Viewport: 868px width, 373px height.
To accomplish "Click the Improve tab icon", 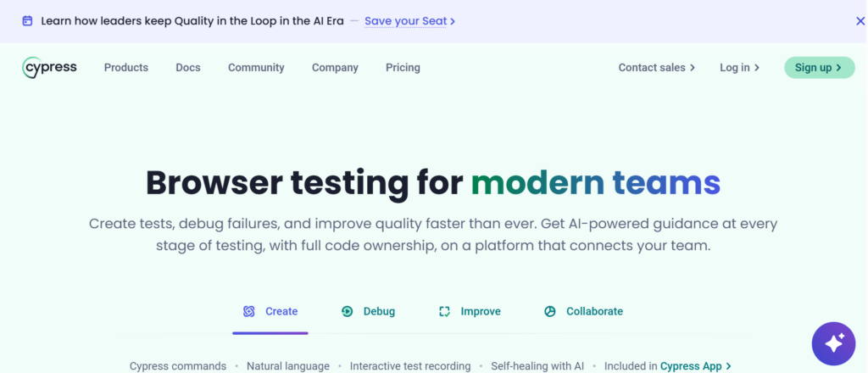I will 444,312.
